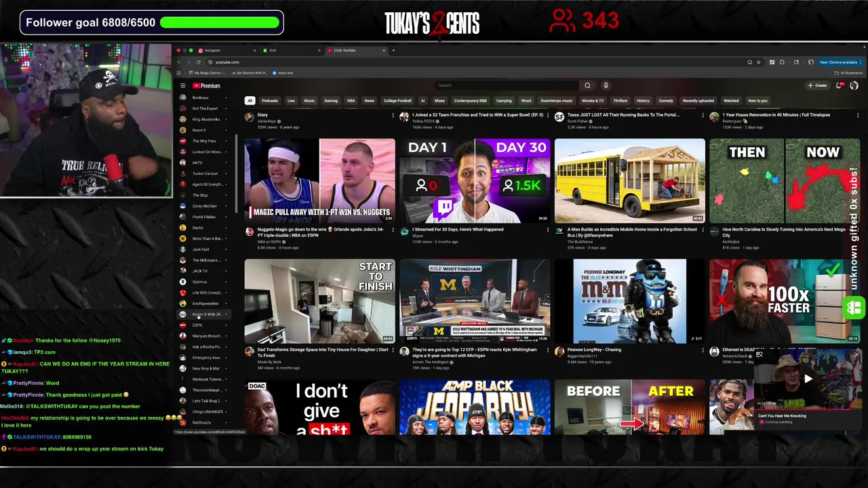Image resolution: width=868 pixels, height=488 pixels.
Task: Open the Then Now map thumbnail
Action: pyautogui.click(x=785, y=181)
